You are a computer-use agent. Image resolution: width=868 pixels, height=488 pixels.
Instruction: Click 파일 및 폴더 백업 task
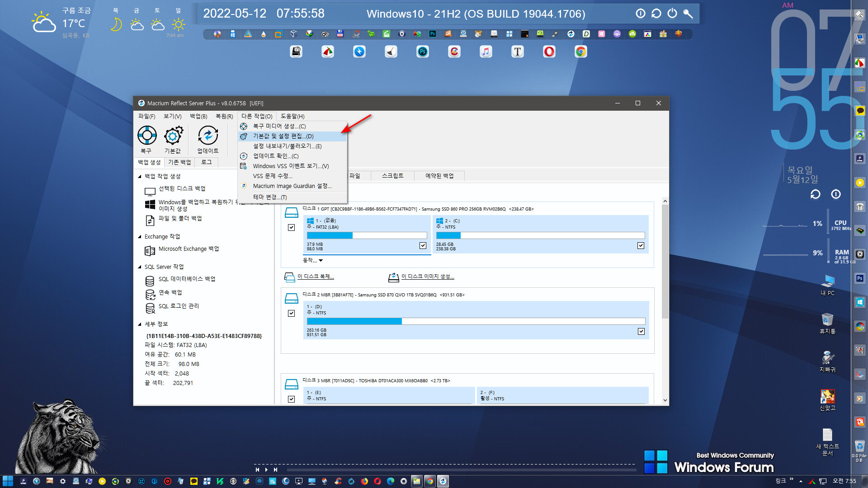pos(180,219)
